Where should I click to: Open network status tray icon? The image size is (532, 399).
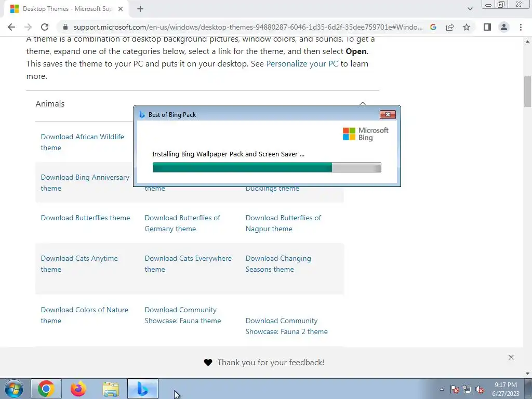pyautogui.click(x=467, y=390)
